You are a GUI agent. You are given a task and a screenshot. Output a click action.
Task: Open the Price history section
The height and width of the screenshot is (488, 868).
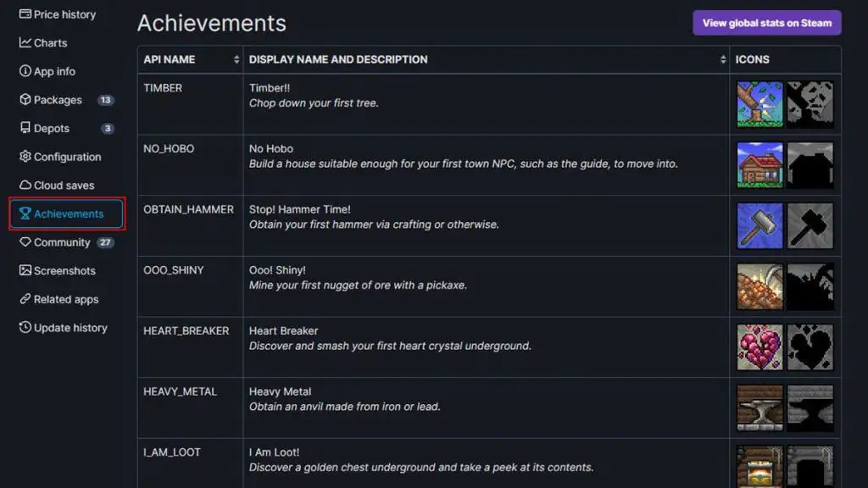(64, 14)
